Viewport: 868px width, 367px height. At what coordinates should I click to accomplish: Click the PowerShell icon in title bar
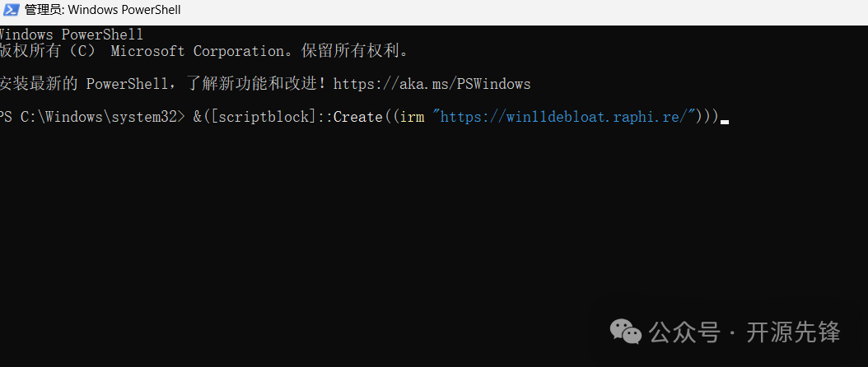12,10
